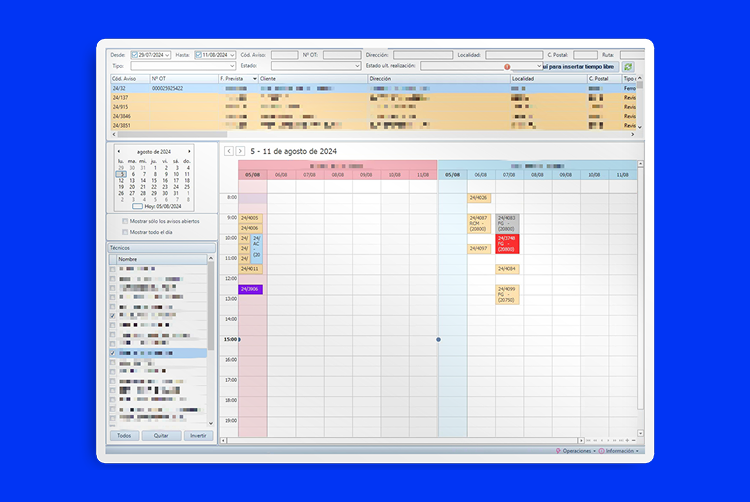This screenshot has width=750, height=502.
Task: Click the Quitar button
Action: point(161,436)
